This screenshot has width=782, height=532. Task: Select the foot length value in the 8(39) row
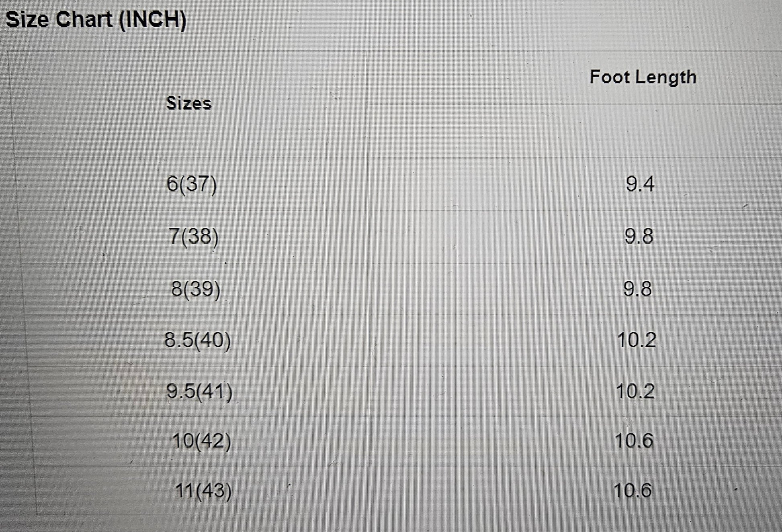coord(638,289)
